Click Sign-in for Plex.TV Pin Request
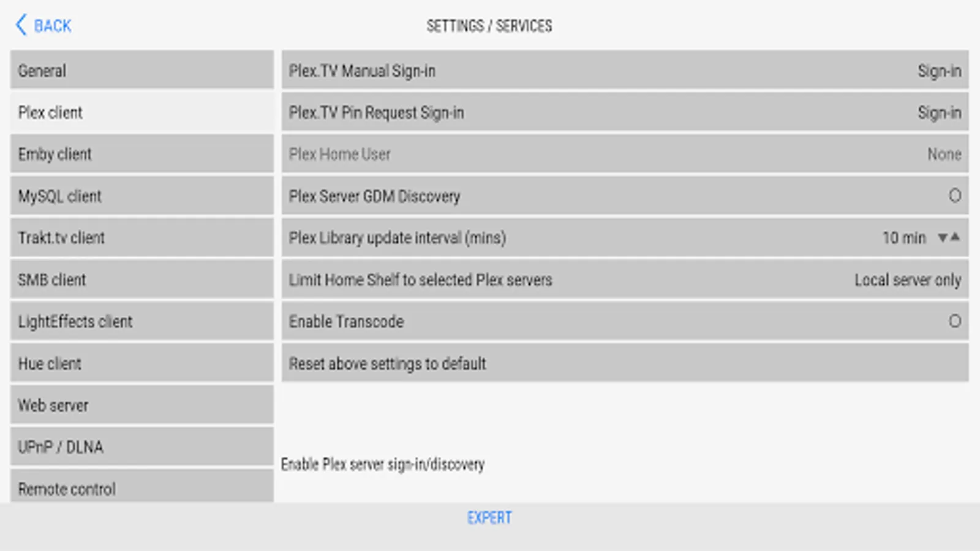This screenshot has height=551, width=980. pyautogui.click(x=939, y=113)
